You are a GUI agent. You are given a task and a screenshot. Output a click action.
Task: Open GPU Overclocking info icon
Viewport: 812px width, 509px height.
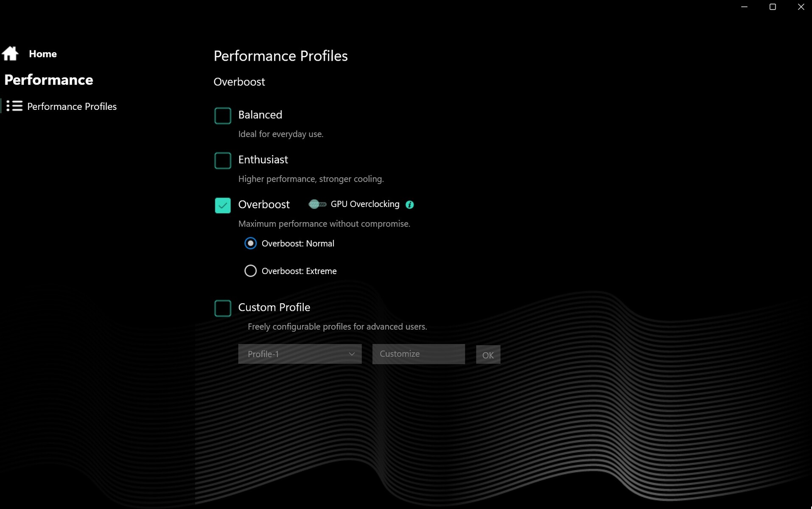tap(409, 204)
